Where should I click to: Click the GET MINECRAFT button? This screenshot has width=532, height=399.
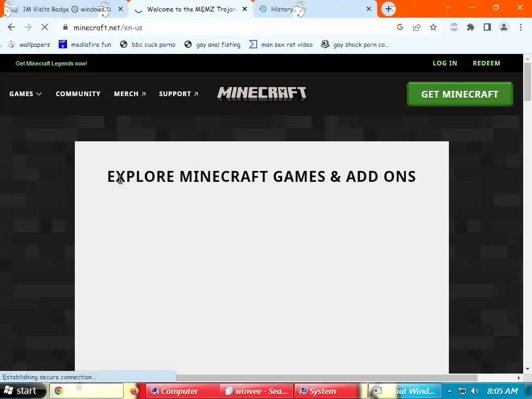pos(460,94)
